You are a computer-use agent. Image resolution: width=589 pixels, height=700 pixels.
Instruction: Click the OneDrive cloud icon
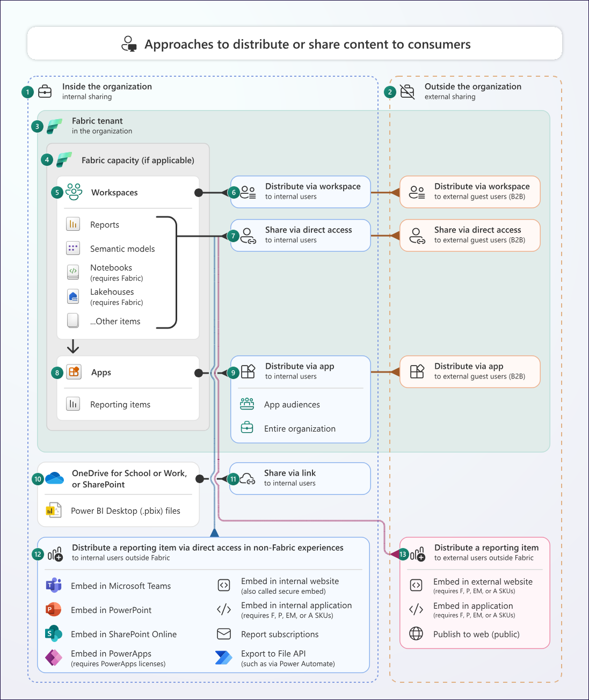pyautogui.click(x=55, y=478)
